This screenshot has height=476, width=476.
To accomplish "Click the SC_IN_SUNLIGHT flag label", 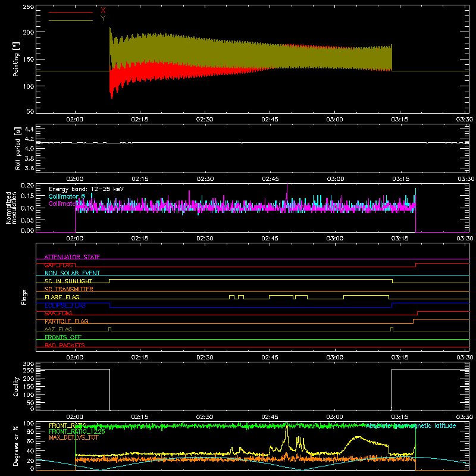I will (x=68, y=281).
